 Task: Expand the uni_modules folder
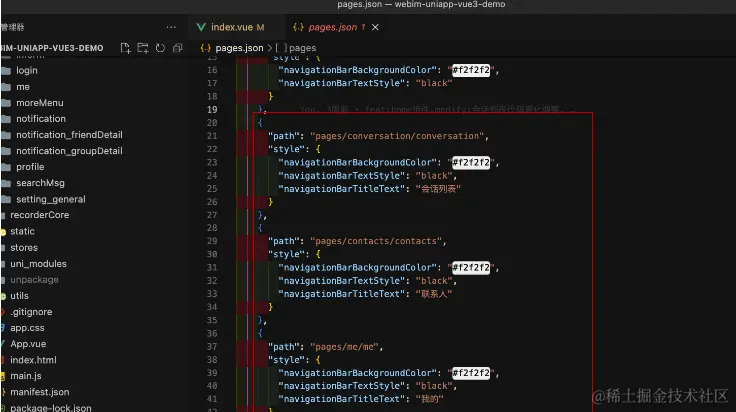point(38,264)
